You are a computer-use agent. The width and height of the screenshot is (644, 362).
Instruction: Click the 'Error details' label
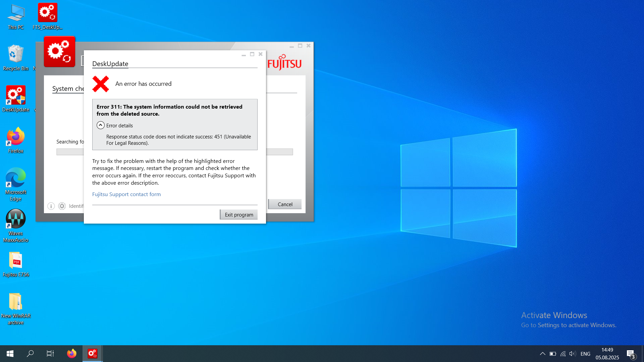pos(119,126)
